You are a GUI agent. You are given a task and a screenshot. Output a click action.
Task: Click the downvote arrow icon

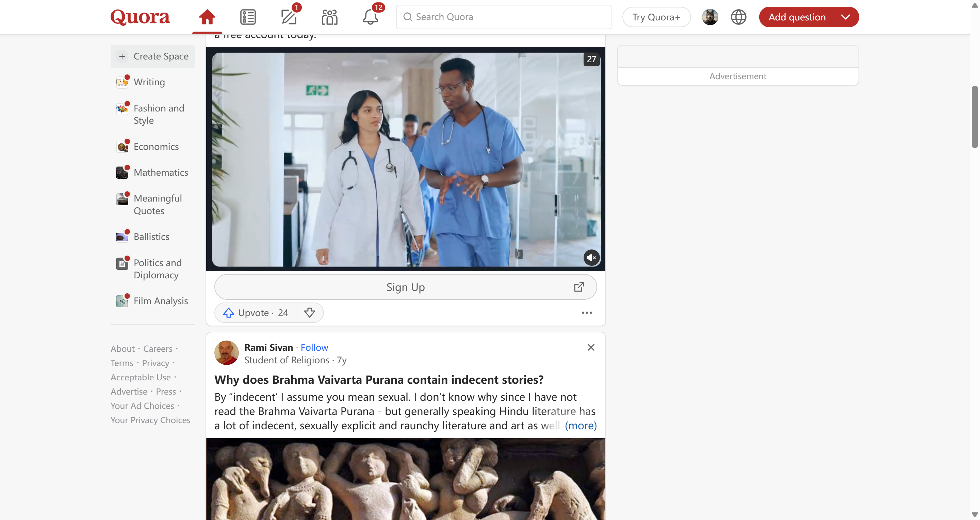tap(310, 312)
